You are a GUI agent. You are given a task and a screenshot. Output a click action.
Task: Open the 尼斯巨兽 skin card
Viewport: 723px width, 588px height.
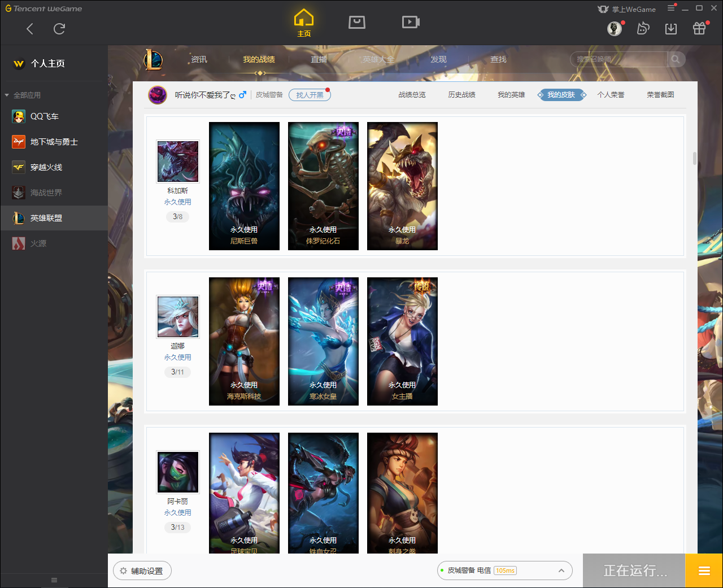pos(244,186)
